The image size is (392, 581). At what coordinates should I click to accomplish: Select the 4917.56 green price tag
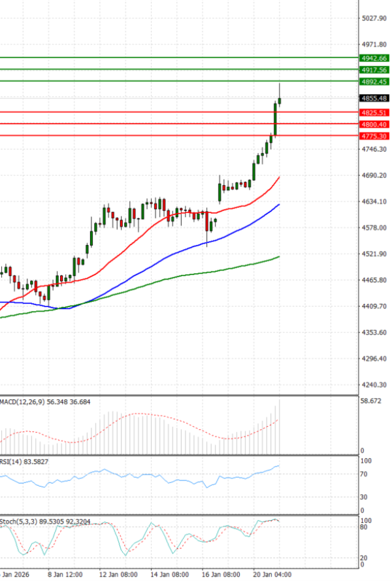pos(374,70)
